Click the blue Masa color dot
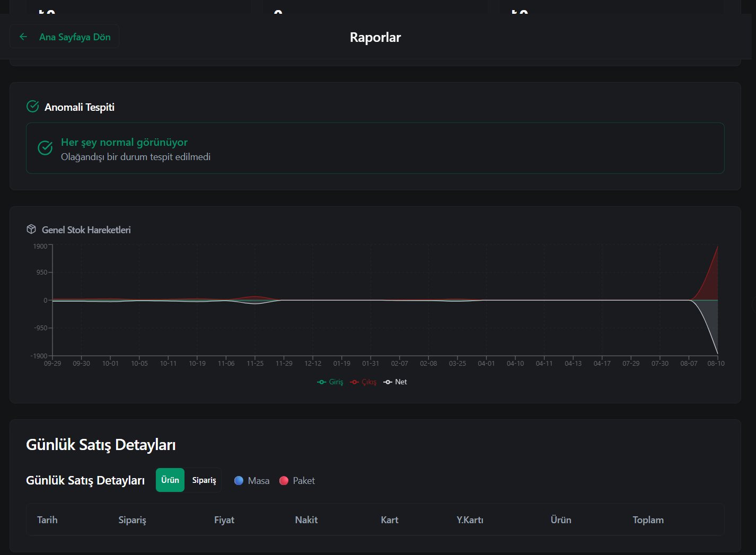This screenshot has height=555, width=756. point(239,480)
